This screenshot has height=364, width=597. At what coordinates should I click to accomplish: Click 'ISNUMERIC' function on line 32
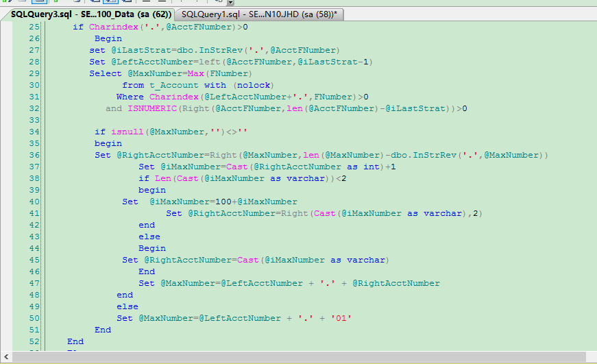coord(152,108)
